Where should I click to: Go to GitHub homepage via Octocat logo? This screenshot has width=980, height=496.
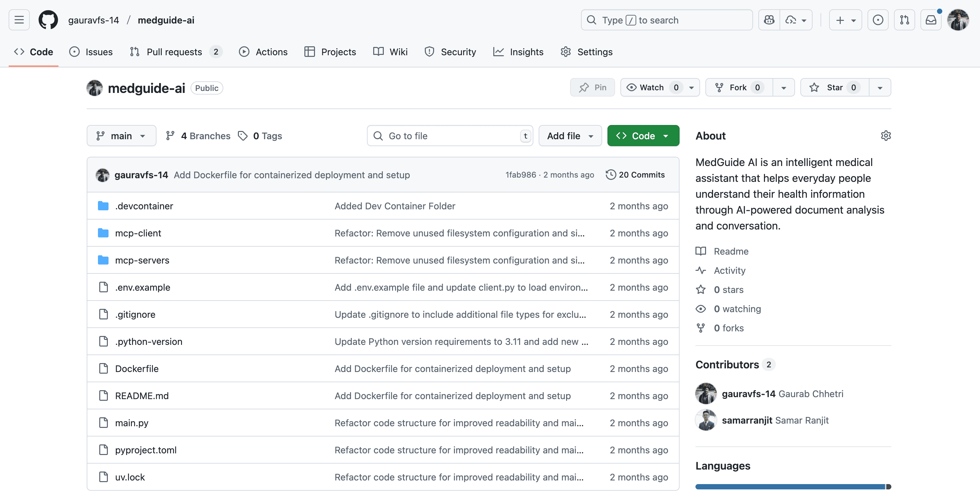pyautogui.click(x=48, y=20)
